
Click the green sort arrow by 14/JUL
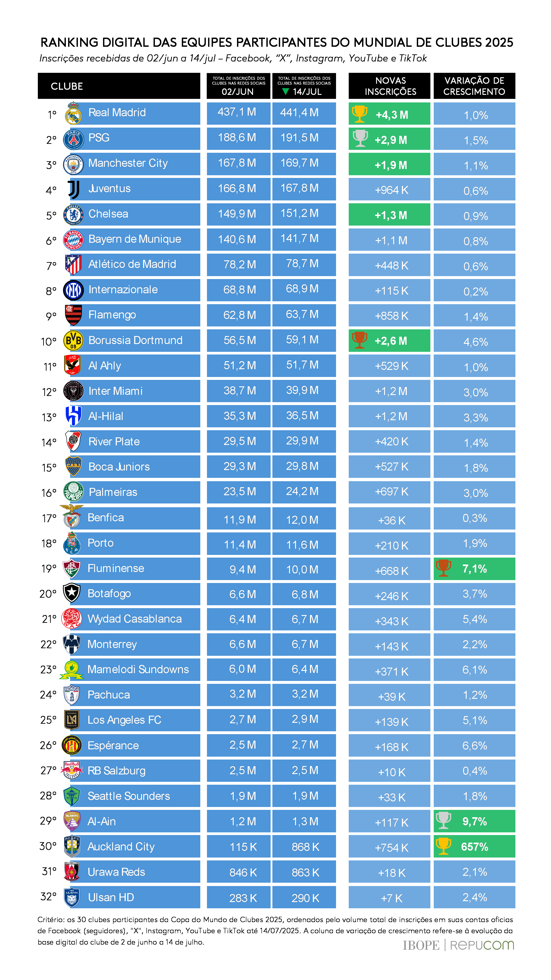click(x=285, y=92)
